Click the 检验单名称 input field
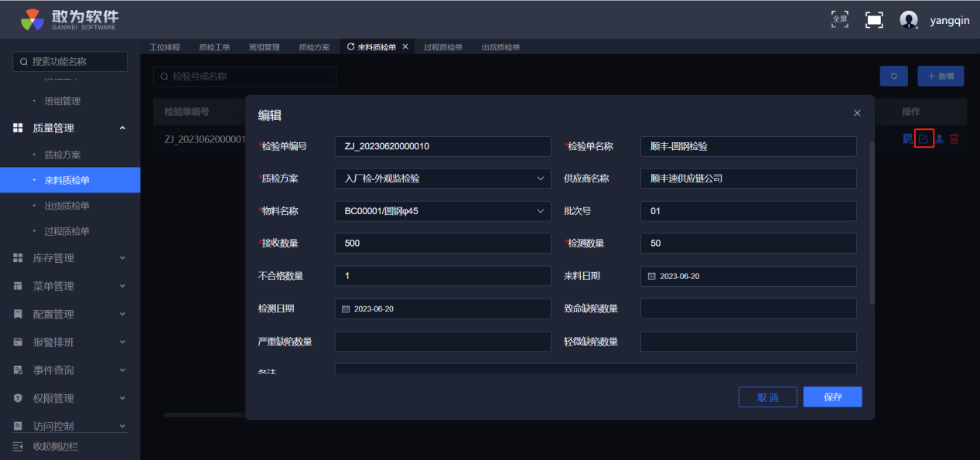The width and height of the screenshot is (980, 460). point(749,146)
